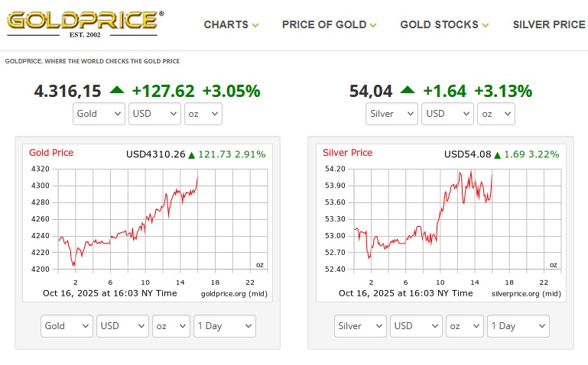Select the 1 Day range dropdown under Gold chart

click(x=224, y=326)
